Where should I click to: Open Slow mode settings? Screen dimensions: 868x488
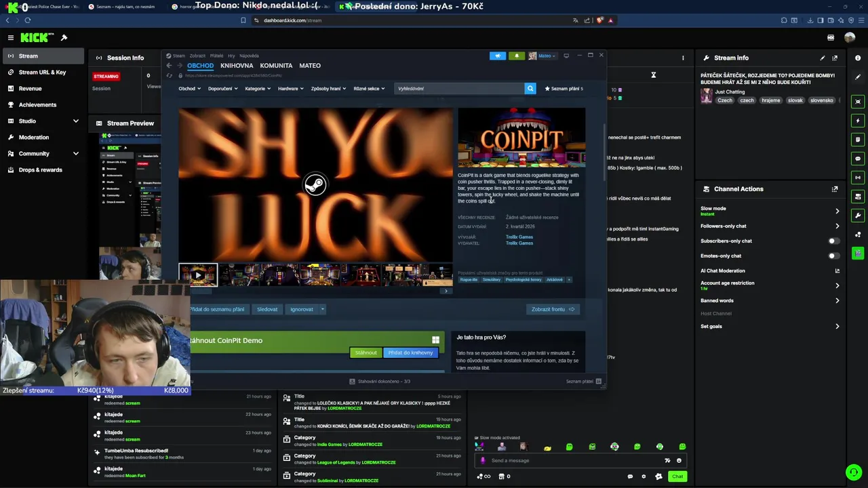770,211
